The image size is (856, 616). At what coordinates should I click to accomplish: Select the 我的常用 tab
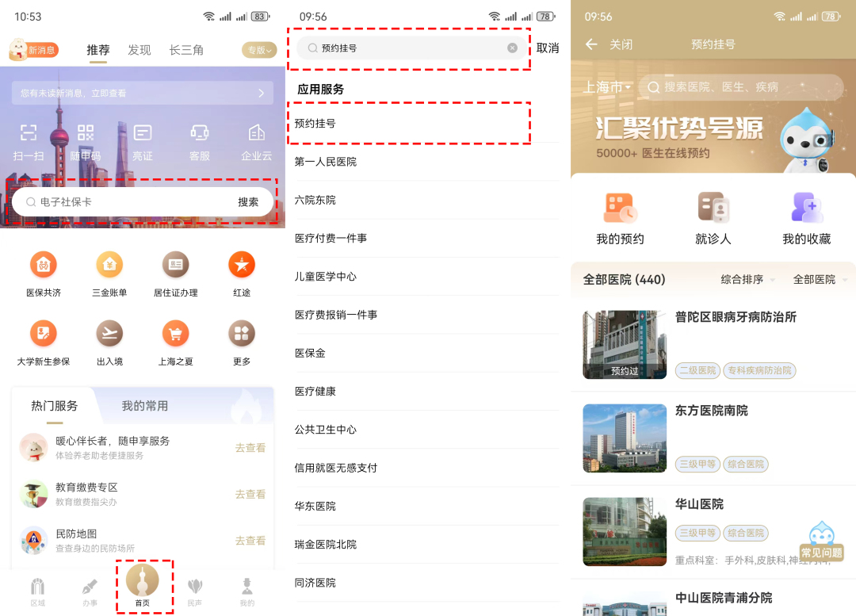[x=145, y=406]
